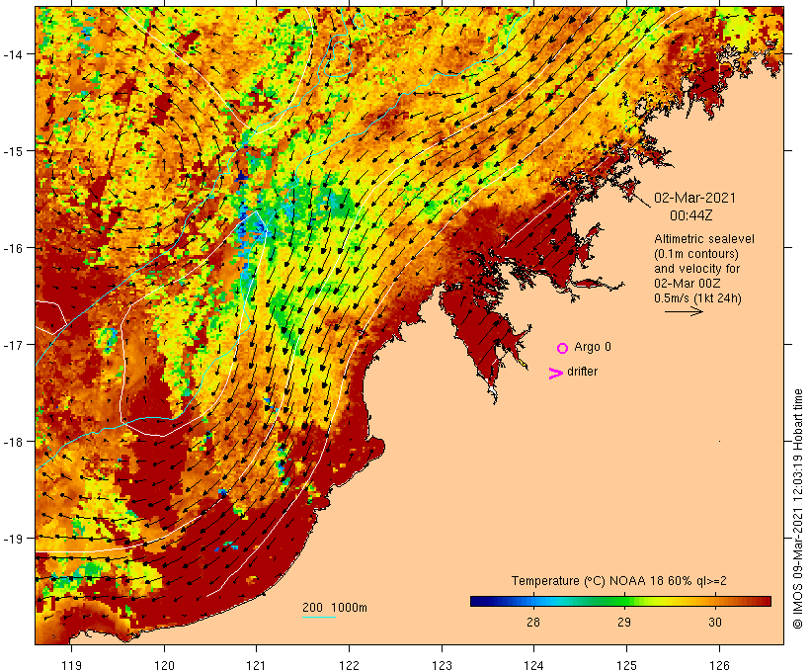Click the 'Temperature (°C) NOAA 18' colorbar title
Viewport: 810px width, 672px height.
tap(619, 580)
